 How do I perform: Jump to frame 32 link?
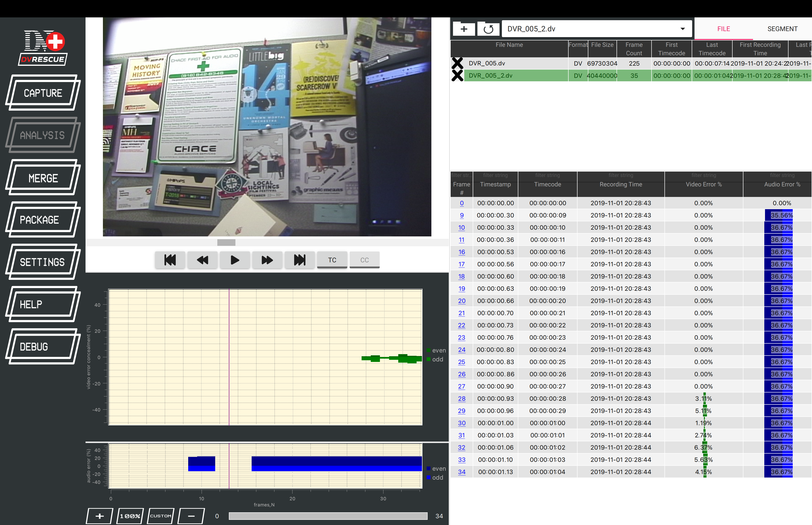[462, 448]
